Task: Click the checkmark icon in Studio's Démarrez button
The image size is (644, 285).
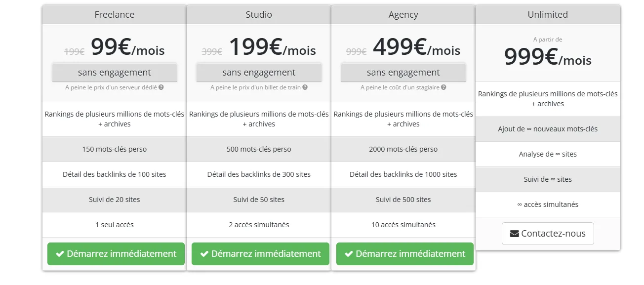Action: pos(204,254)
